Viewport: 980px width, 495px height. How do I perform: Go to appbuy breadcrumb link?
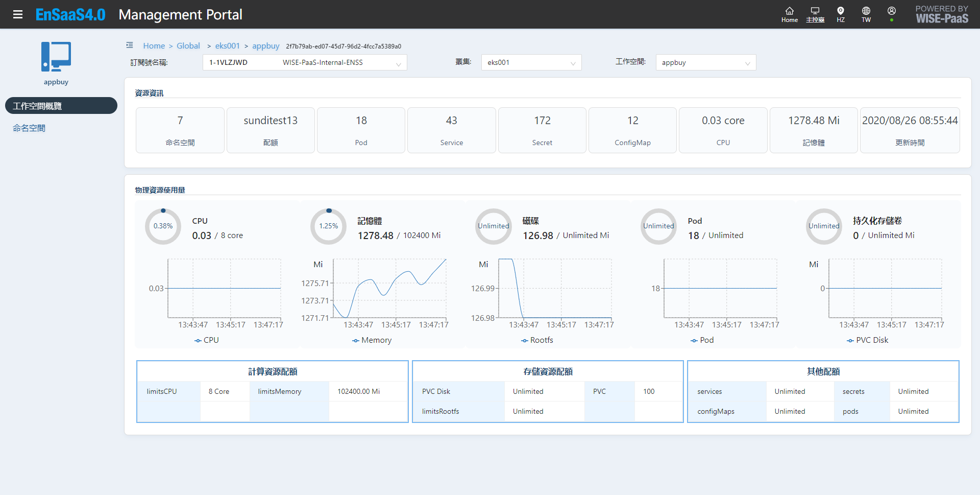pyautogui.click(x=266, y=45)
